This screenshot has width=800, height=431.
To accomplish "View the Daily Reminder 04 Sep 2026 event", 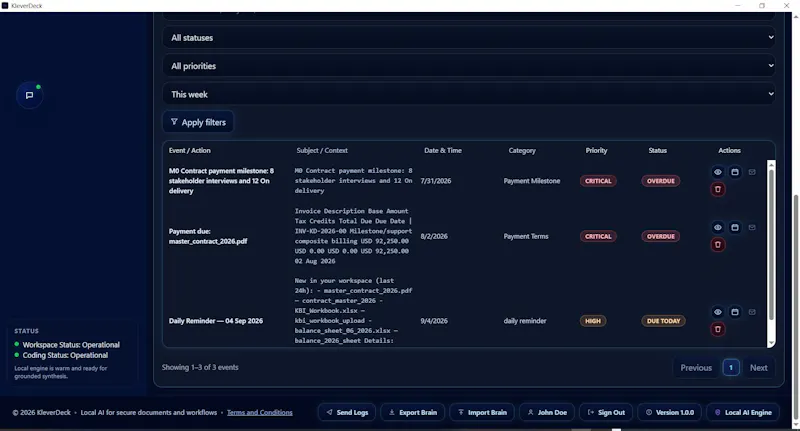I will pos(717,312).
